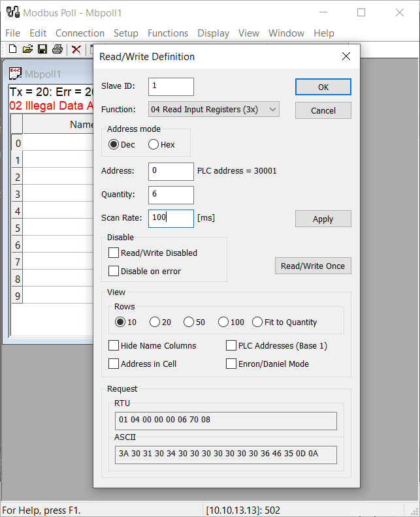Click the Slave ID input field

pyautogui.click(x=171, y=87)
